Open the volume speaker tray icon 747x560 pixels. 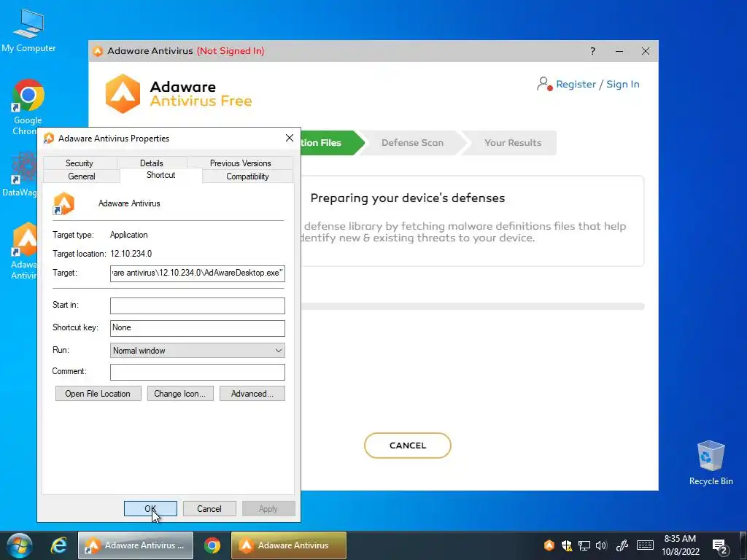coord(601,545)
